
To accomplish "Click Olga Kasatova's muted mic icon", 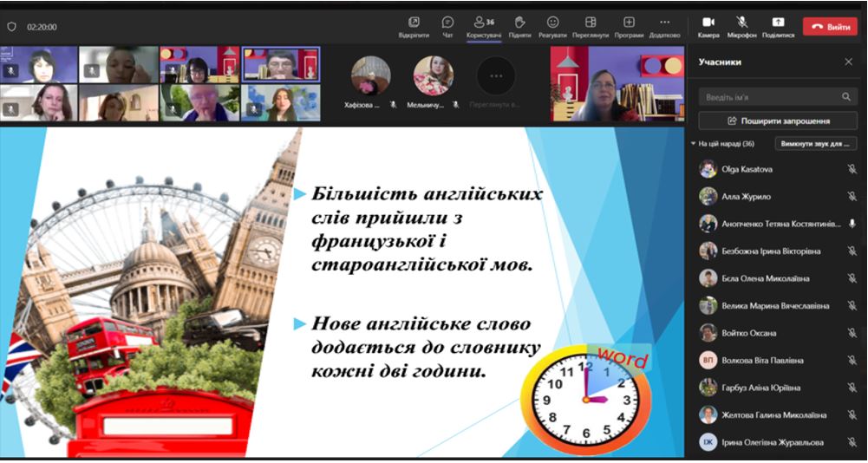I will pos(852,169).
